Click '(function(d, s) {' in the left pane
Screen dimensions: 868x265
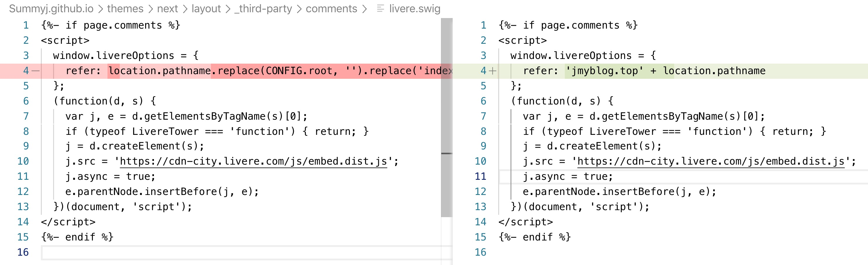point(105,101)
